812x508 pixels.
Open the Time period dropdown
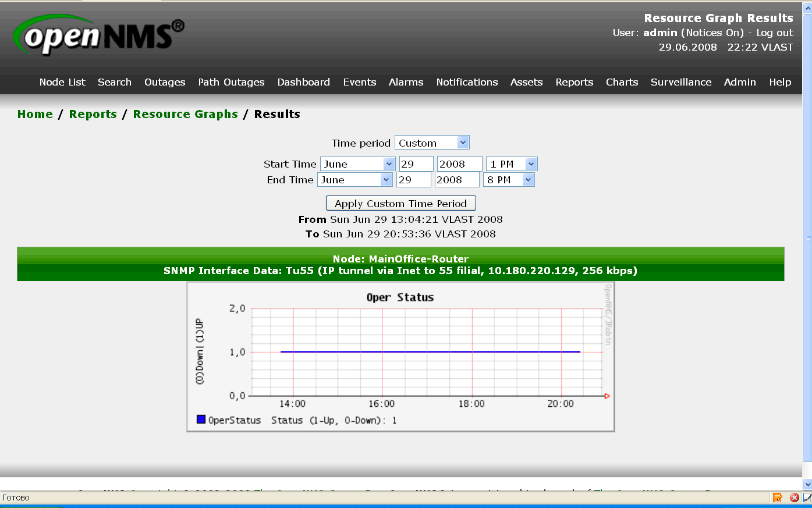click(x=432, y=143)
